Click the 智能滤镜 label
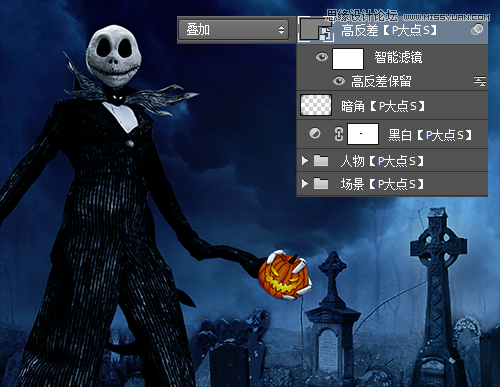500x387 pixels. (x=398, y=57)
